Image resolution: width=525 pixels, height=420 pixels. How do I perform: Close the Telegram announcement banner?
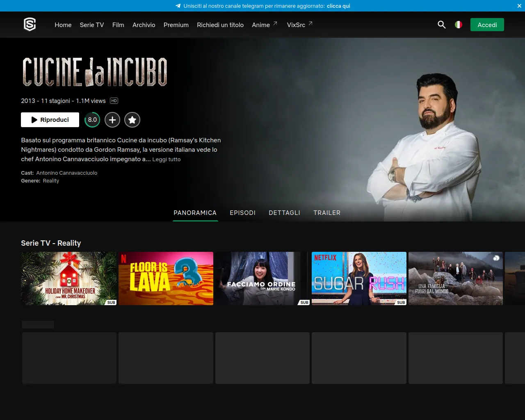pyautogui.click(x=519, y=6)
